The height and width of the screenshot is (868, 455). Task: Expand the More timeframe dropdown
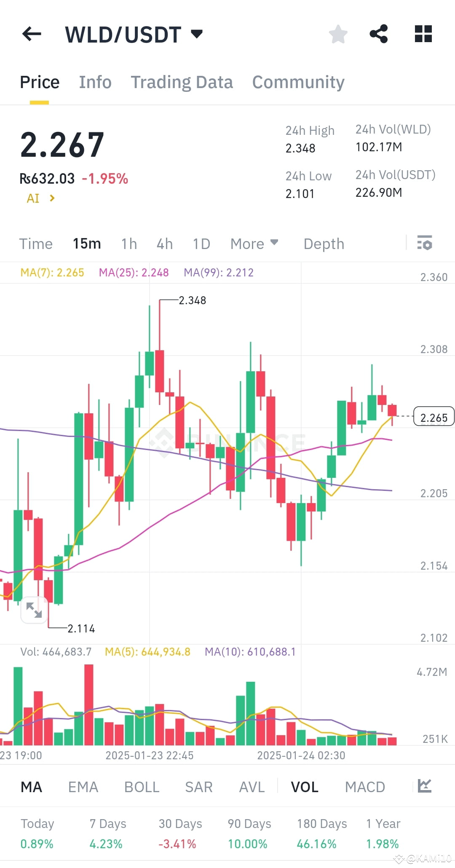[x=254, y=244]
